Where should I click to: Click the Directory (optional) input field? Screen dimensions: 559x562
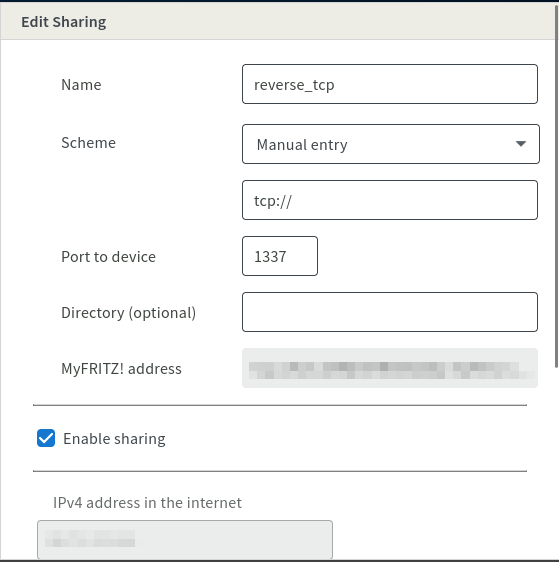click(390, 312)
